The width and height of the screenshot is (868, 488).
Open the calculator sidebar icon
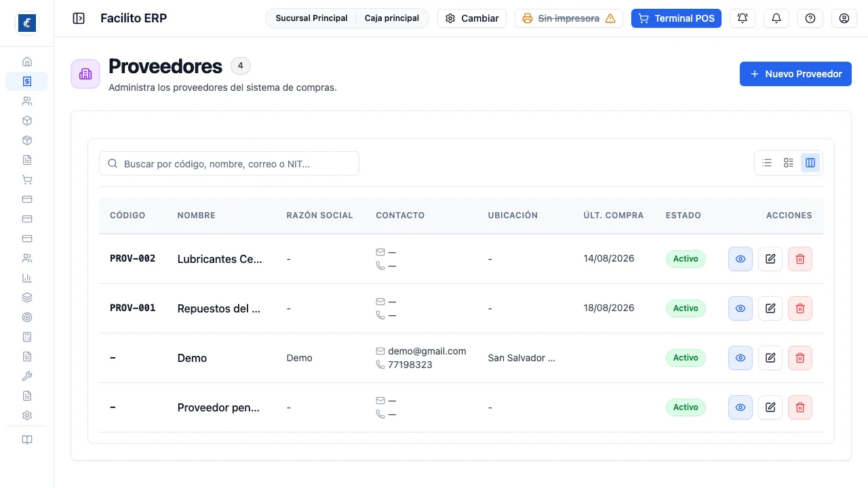click(27, 337)
